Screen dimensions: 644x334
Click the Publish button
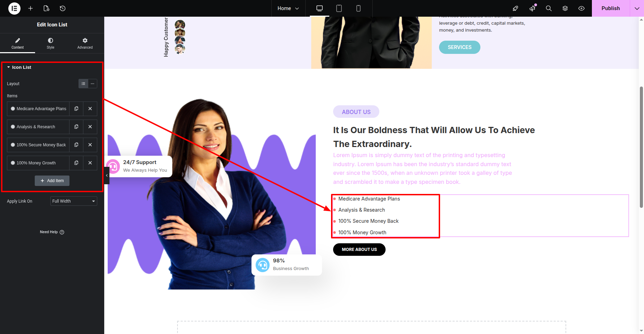[611, 8]
